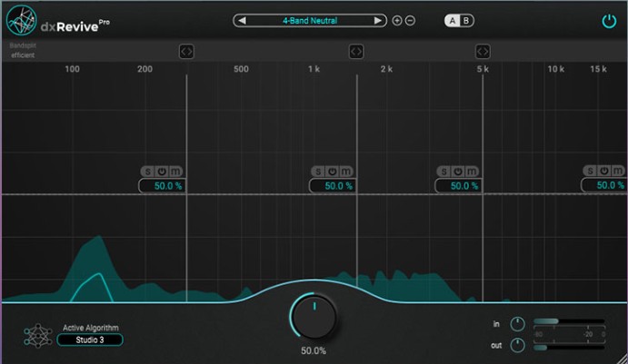
Task: Click the dxRevive Pro logo icon
Action: click(x=22, y=20)
